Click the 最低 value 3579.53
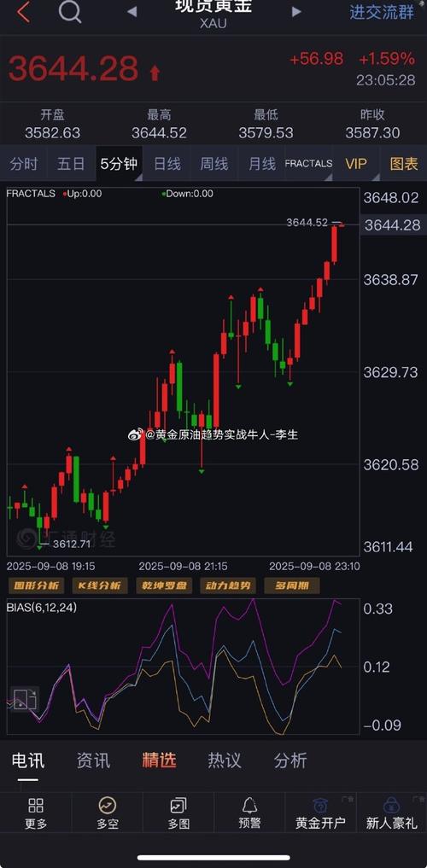The image size is (427, 868). pyautogui.click(x=266, y=133)
